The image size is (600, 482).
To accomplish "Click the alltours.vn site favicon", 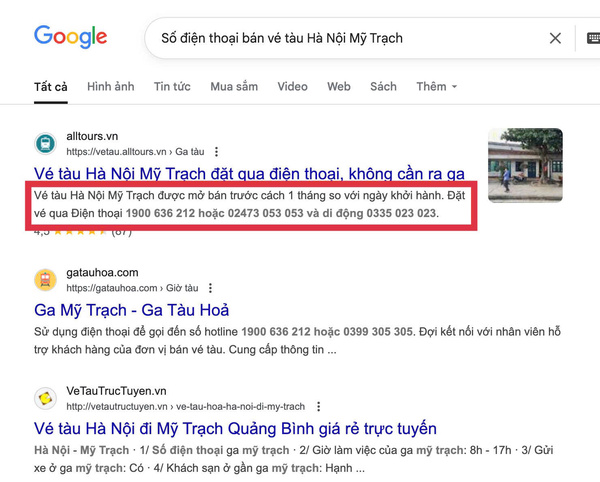I will click(x=46, y=144).
